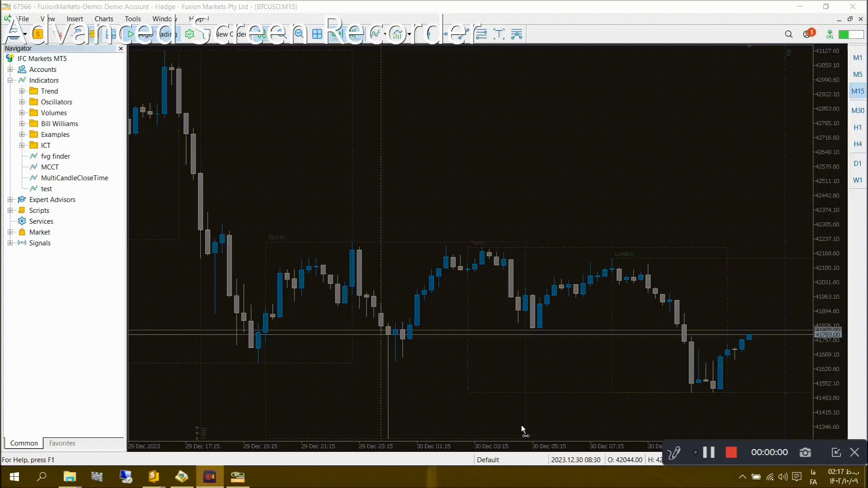Click the FA language indicator in tray
Viewport: 868px width, 488px height.
pos(813,477)
